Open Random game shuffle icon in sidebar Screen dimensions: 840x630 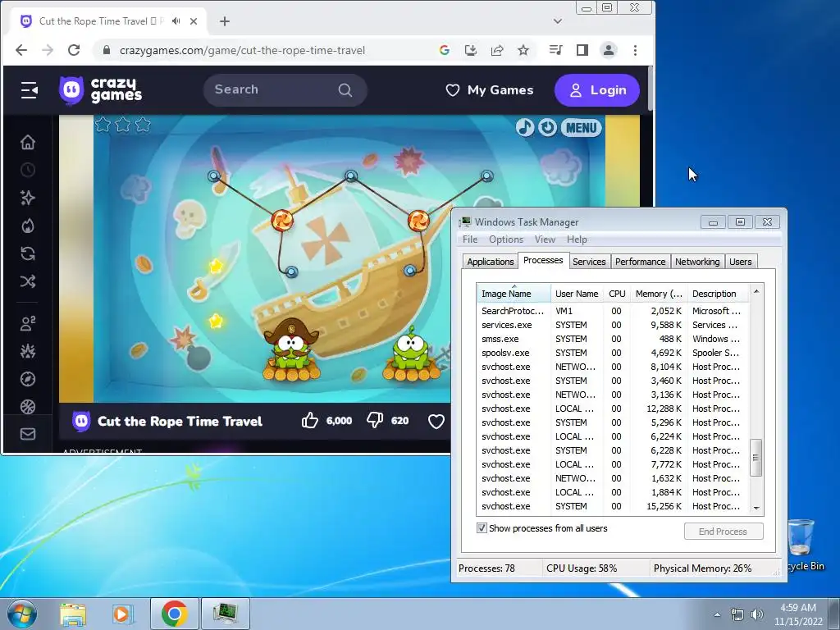pyautogui.click(x=28, y=281)
